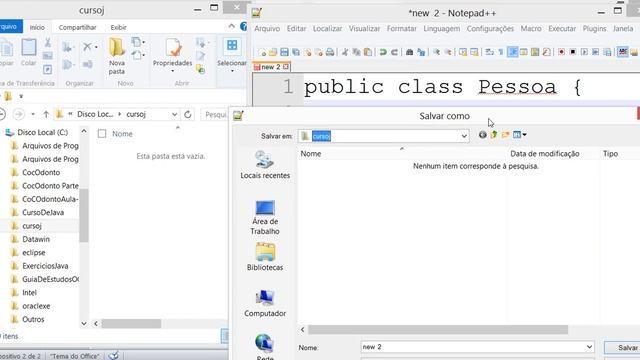Open the View menu dropdown in Save dialog
This screenshot has width=640, height=360.
point(519,135)
